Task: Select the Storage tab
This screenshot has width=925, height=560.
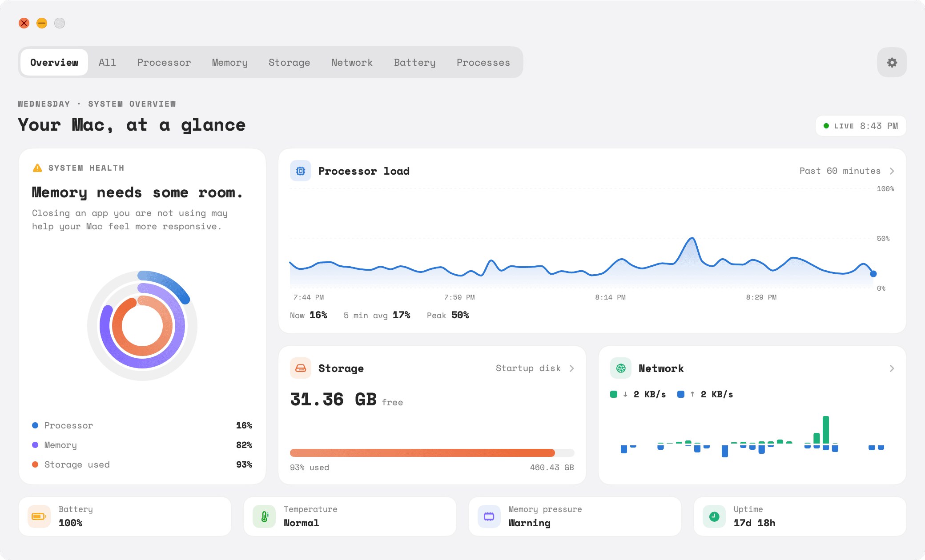Action: 290,62
